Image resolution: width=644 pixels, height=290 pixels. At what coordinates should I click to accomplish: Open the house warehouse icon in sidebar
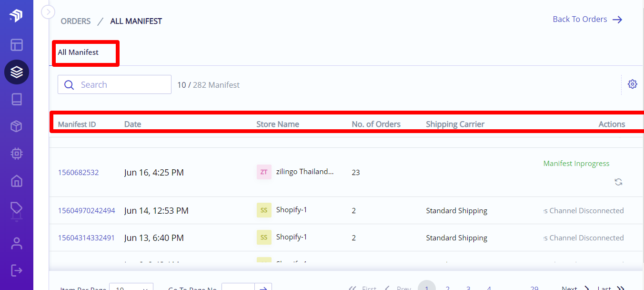coord(17,181)
